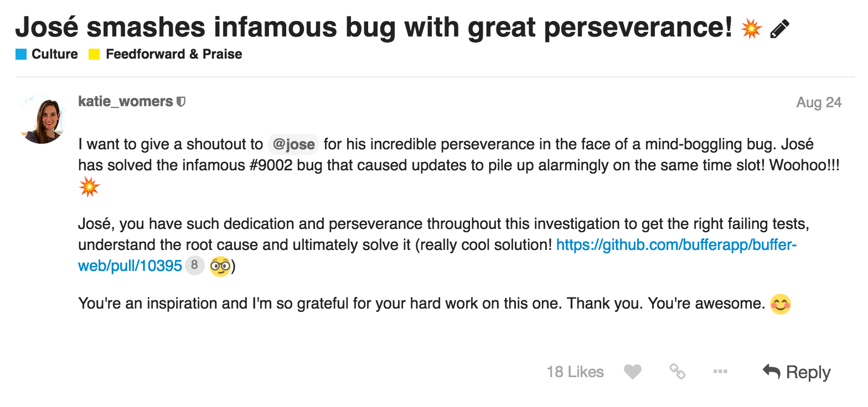View who liked via 18 Likes
The image size is (868, 407).
[x=575, y=372]
